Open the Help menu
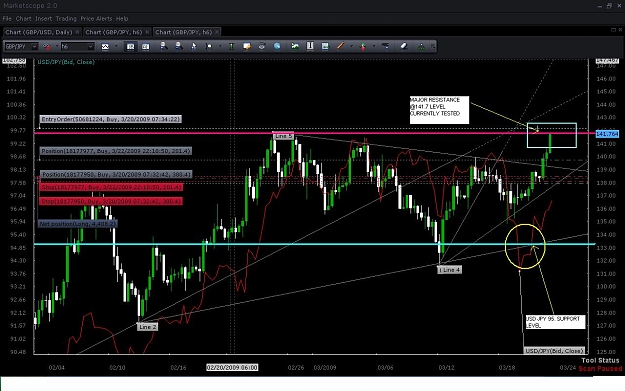Viewport: 625px width, 391px height. click(122, 19)
